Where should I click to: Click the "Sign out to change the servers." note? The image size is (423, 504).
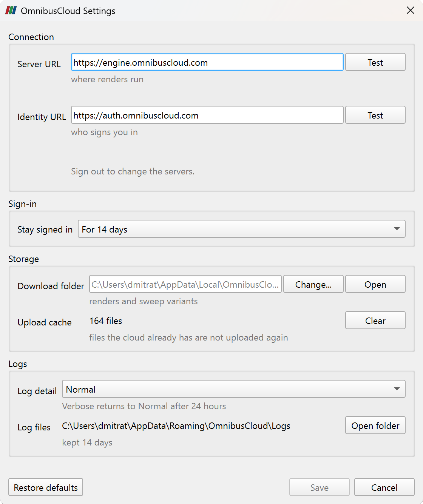pos(133,171)
